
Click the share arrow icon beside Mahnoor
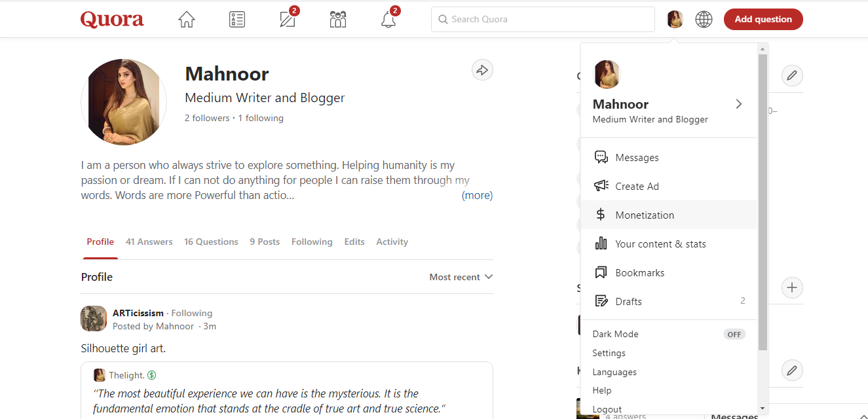point(482,70)
